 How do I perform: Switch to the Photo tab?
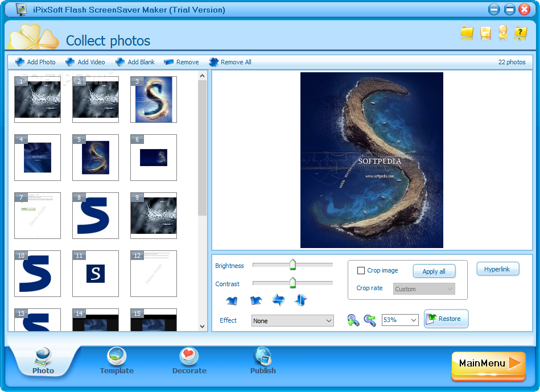(43, 361)
